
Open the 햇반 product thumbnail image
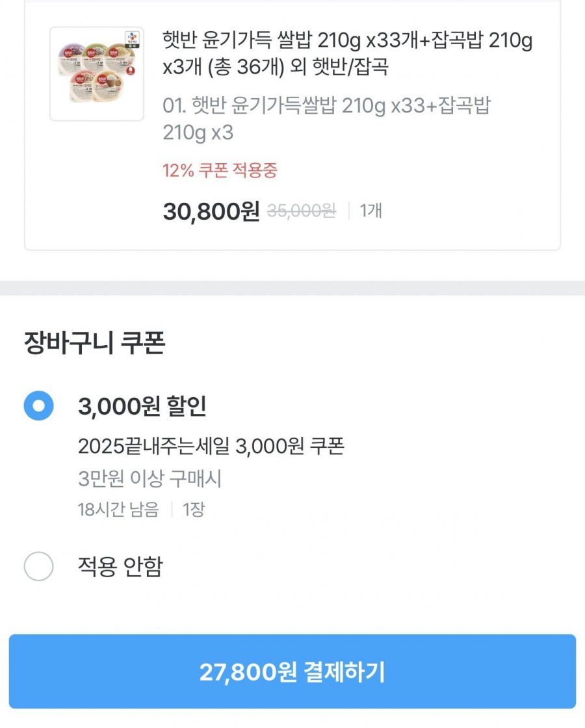pyautogui.click(x=97, y=74)
